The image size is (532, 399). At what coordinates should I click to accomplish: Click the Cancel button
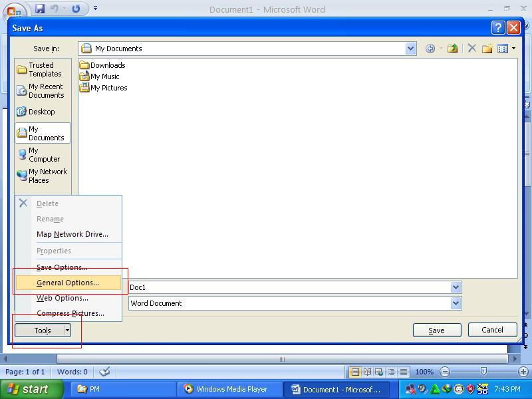[x=492, y=330]
